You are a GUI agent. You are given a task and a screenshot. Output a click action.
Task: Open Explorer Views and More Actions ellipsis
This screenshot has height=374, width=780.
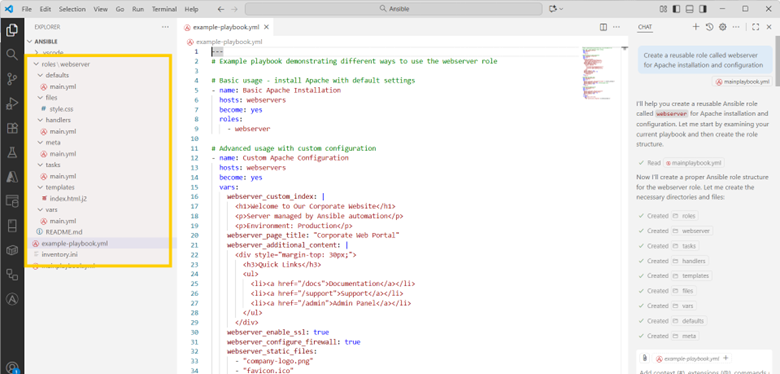coord(165,27)
